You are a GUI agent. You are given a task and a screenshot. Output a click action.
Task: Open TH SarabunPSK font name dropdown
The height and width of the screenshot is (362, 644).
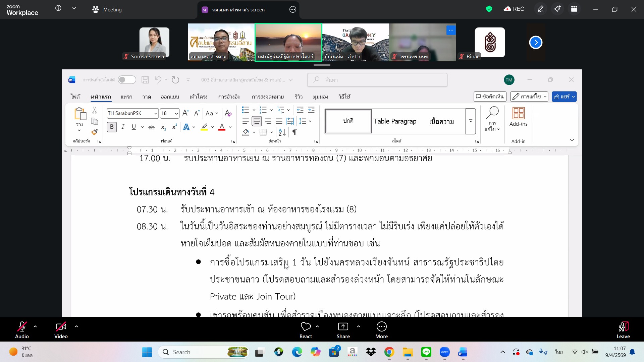(x=156, y=114)
